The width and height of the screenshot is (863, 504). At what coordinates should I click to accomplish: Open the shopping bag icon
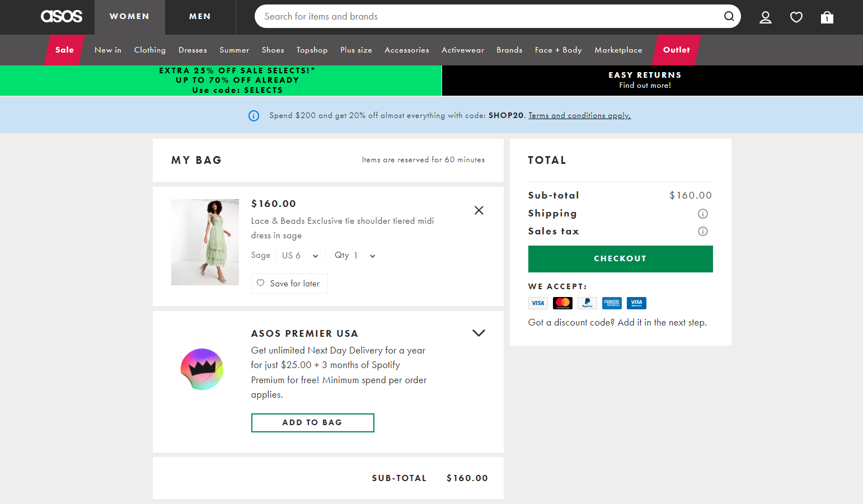(827, 17)
